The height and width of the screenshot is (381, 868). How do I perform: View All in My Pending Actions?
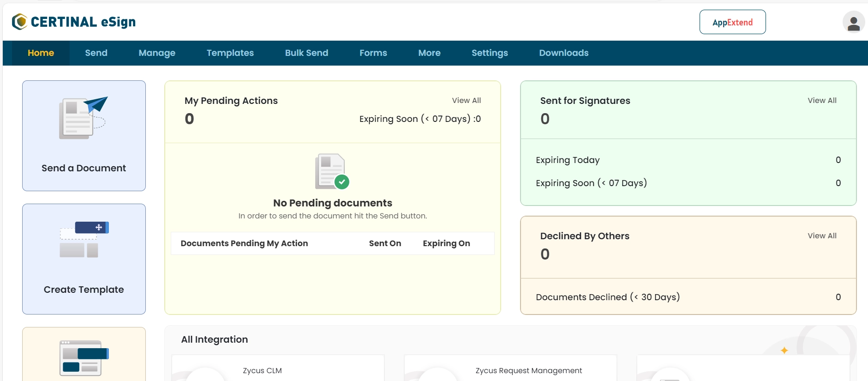[466, 100]
